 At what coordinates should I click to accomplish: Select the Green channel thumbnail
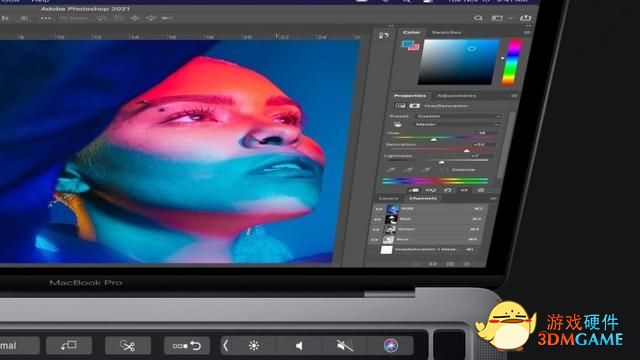389,230
